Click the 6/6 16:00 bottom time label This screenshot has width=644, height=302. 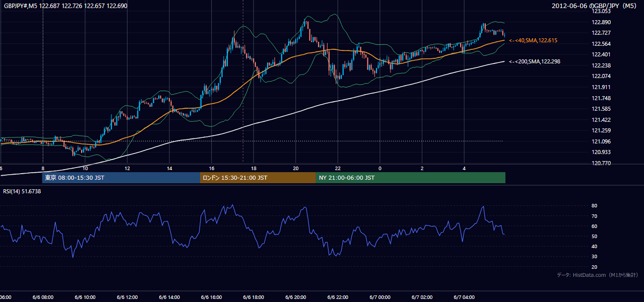tap(212, 297)
